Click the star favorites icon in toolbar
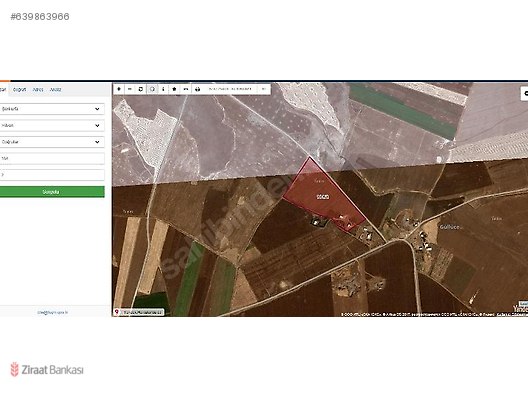528x396 pixels. point(174,89)
